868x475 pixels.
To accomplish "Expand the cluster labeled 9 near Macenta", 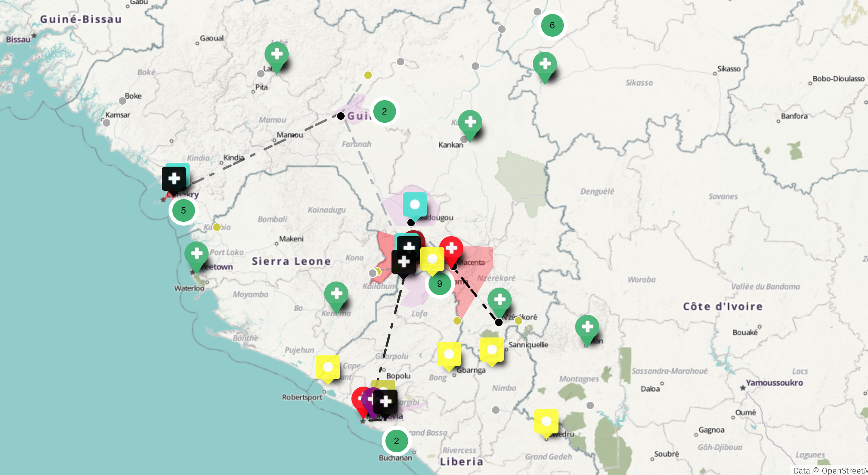I will [x=439, y=283].
